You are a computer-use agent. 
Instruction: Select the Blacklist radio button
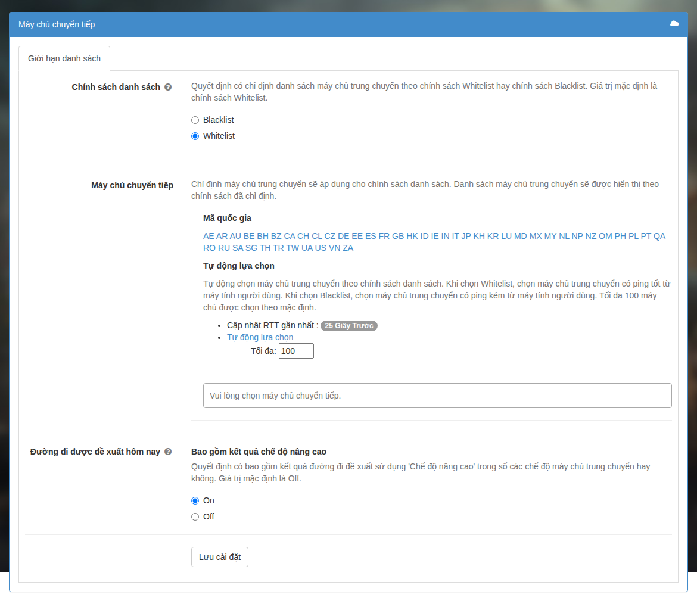click(x=195, y=120)
